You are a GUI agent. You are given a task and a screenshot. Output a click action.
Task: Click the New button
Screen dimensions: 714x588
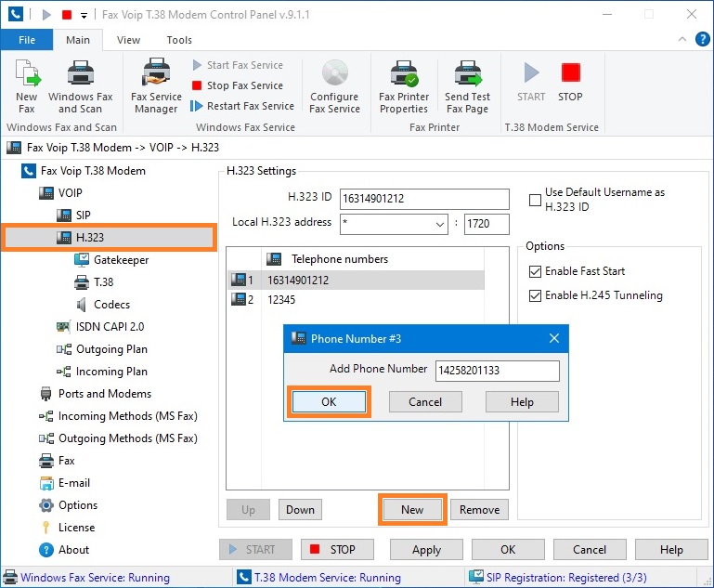point(412,510)
